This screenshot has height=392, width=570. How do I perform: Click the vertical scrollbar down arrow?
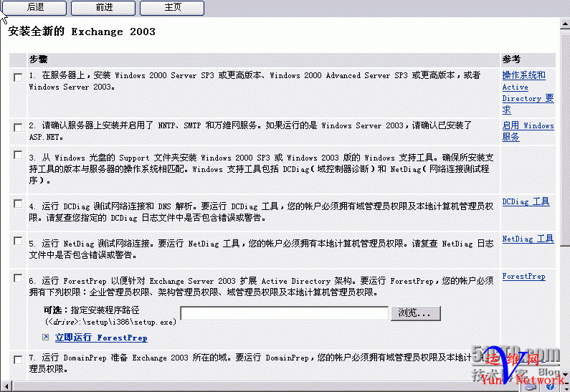(x=565, y=374)
